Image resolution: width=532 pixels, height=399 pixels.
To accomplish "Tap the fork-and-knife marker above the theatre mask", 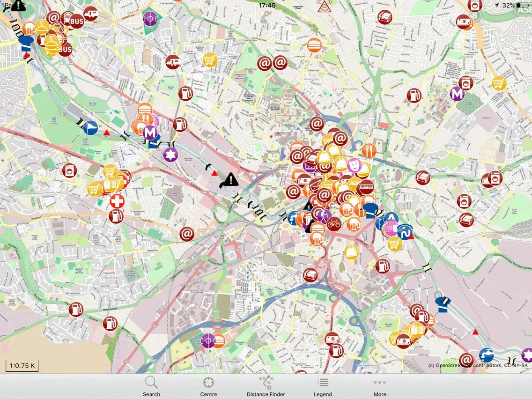I will 369,151.
